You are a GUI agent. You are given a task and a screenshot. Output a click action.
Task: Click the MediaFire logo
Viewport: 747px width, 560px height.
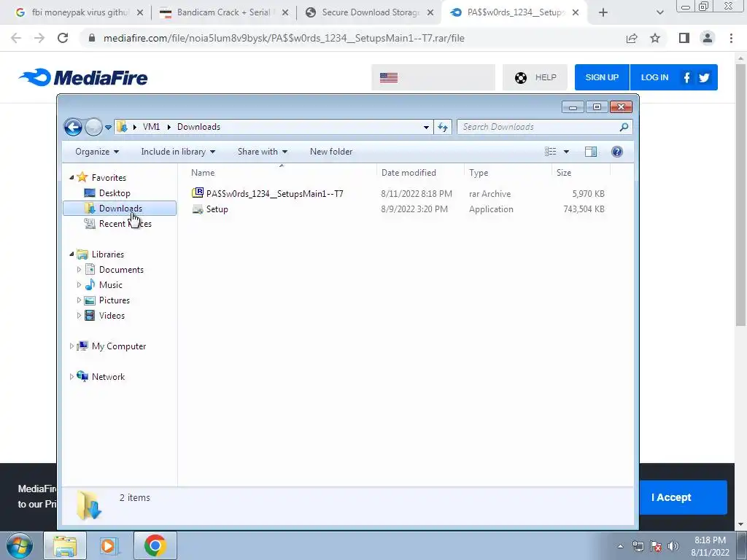[83, 77]
